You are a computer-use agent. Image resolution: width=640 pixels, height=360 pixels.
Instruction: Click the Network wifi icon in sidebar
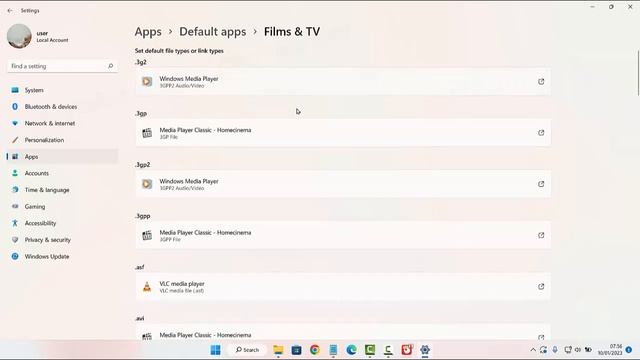[15, 123]
